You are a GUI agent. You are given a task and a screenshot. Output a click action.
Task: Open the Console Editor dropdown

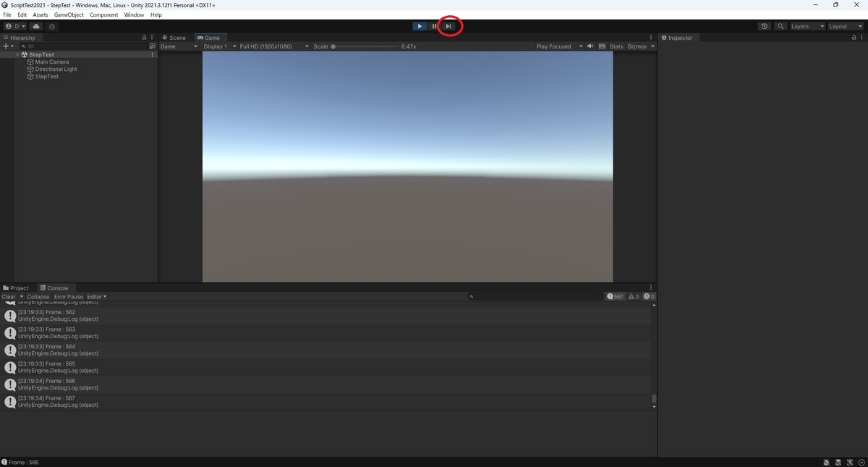[97, 297]
